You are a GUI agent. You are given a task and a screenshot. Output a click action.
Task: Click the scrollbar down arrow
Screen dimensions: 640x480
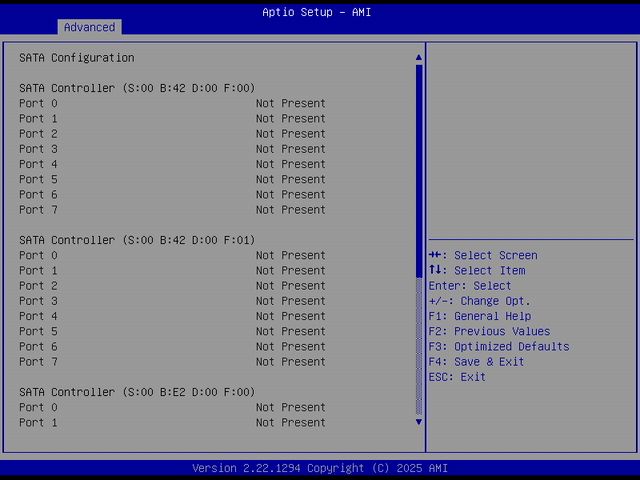(x=419, y=422)
